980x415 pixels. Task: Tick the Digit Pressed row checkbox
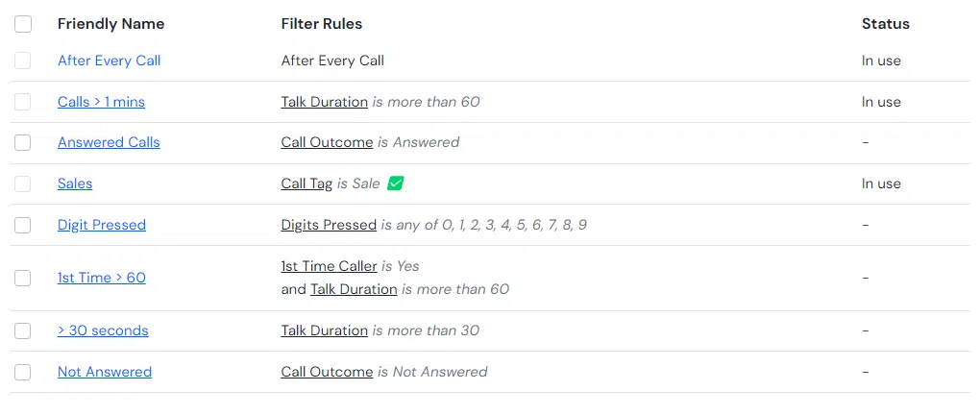pyautogui.click(x=23, y=225)
